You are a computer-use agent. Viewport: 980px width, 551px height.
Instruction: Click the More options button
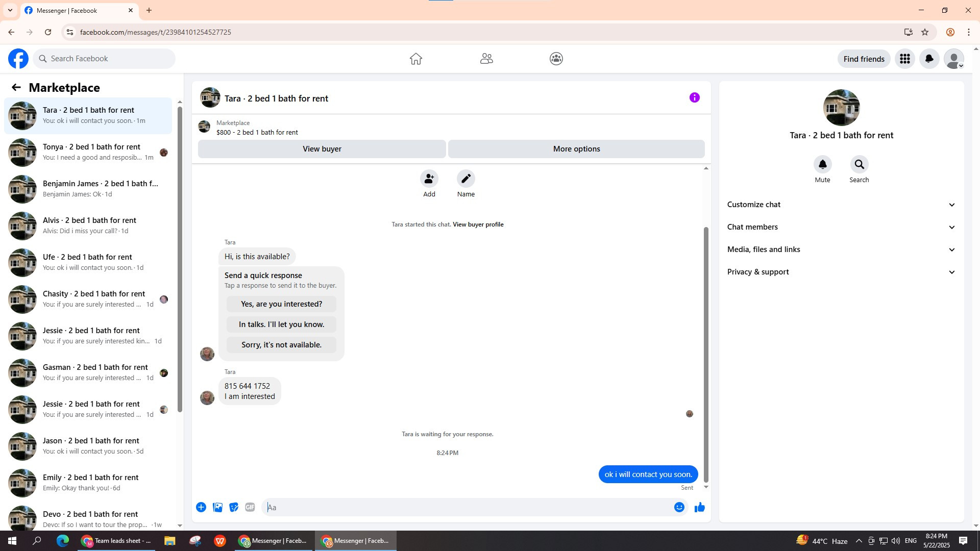coord(576,149)
